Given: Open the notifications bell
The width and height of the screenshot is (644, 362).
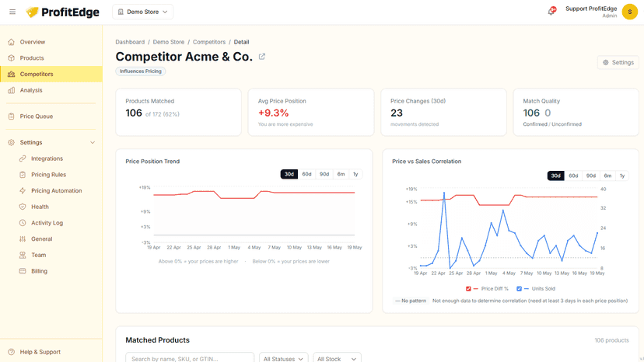Looking at the screenshot, I should (551, 11).
